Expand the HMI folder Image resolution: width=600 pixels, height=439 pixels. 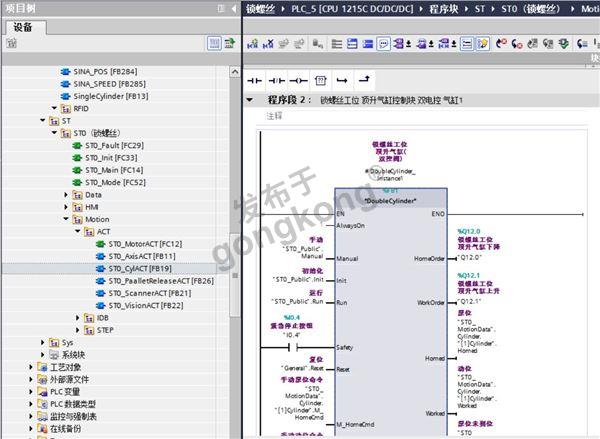[x=66, y=207]
